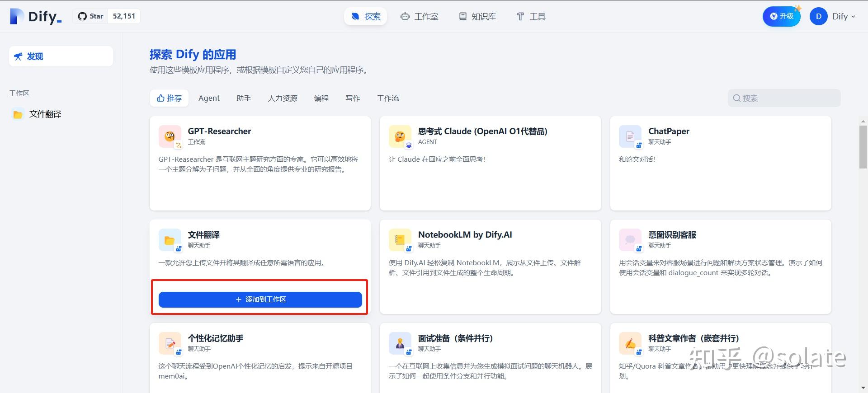Open the 思考式 Claude (OpenAI O1代替品) title
868x393 pixels.
[482, 131]
